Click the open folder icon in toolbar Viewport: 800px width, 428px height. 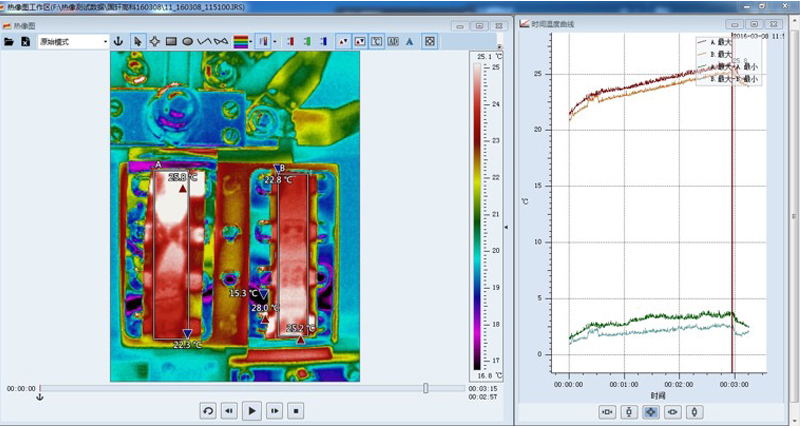coord(9,42)
